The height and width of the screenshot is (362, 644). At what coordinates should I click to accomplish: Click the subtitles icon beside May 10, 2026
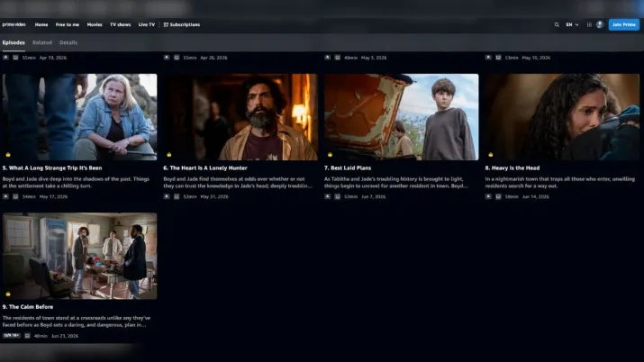point(498,58)
